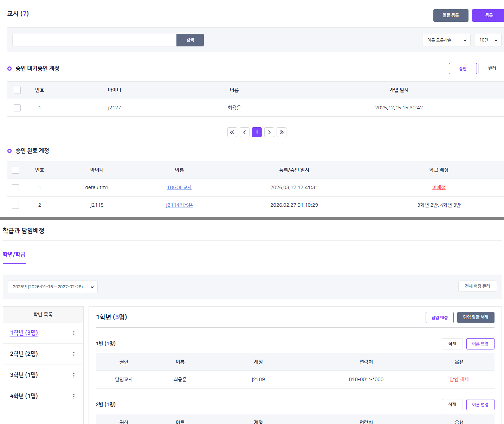Select 2학년 (2명) in grade list
Viewport: 504px width, 424px height.
coord(24,354)
